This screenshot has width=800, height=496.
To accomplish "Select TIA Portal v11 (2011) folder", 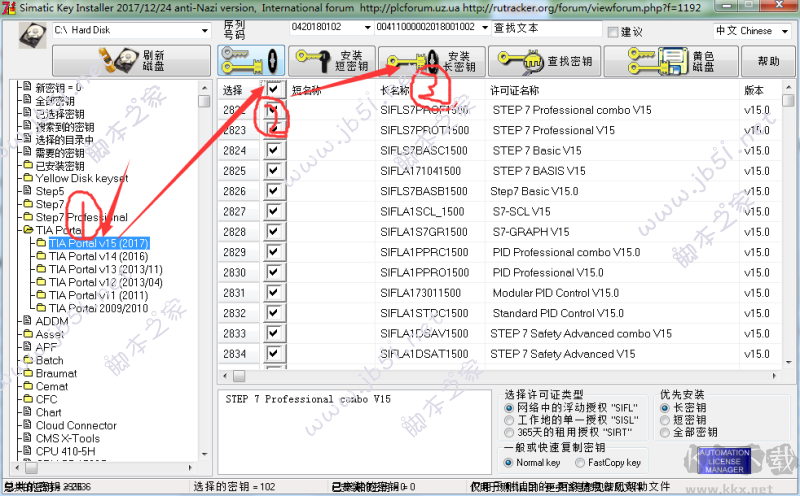I will 98,295.
